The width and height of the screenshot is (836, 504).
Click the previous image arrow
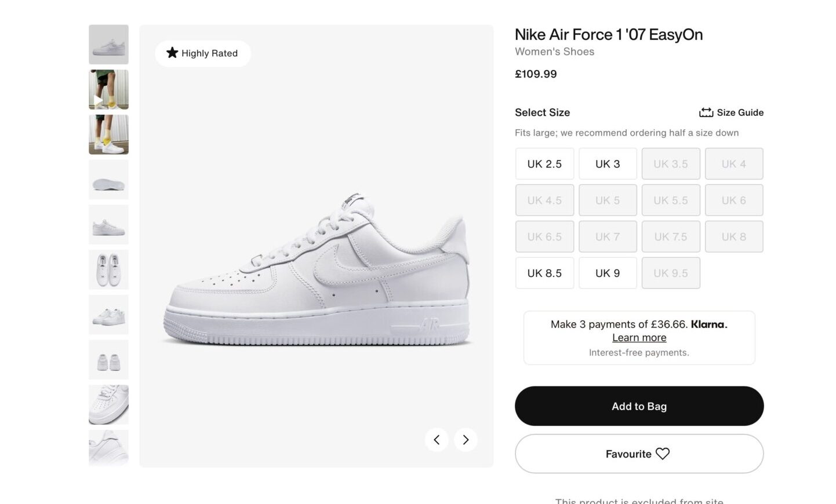pos(437,440)
